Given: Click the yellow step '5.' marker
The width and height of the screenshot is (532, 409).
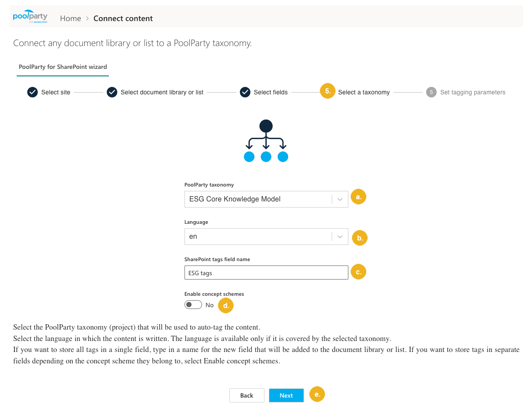Looking at the screenshot, I should click(328, 91).
